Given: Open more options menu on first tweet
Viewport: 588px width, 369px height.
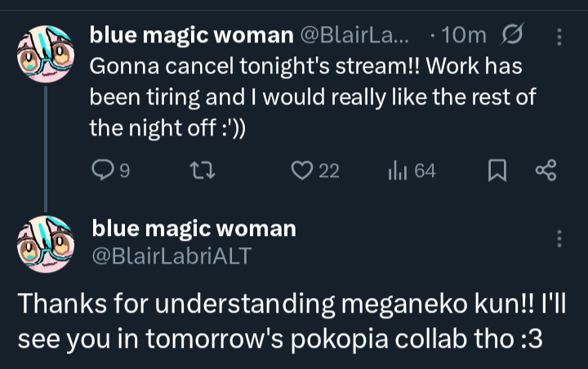Looking at the screenshot, I should click(559, 37).
